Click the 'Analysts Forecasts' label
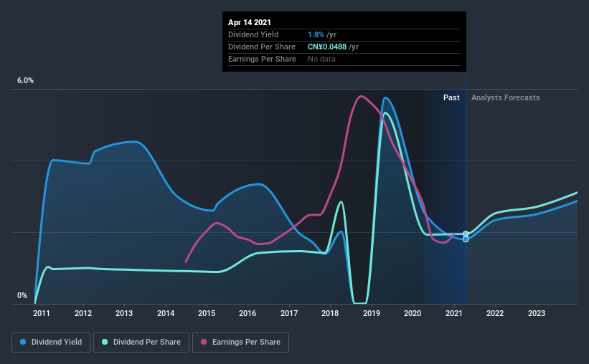Screen dimensions: 589x364 point(505,97)
